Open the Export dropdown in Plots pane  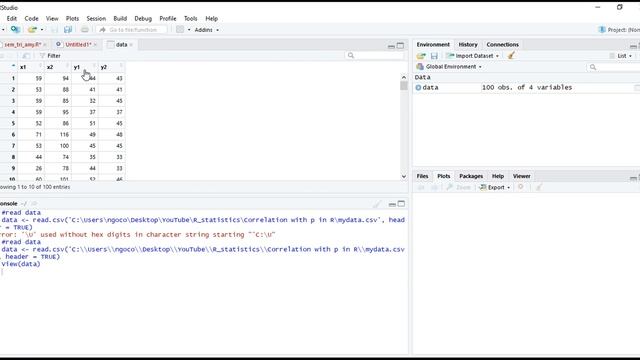[495, 187]
